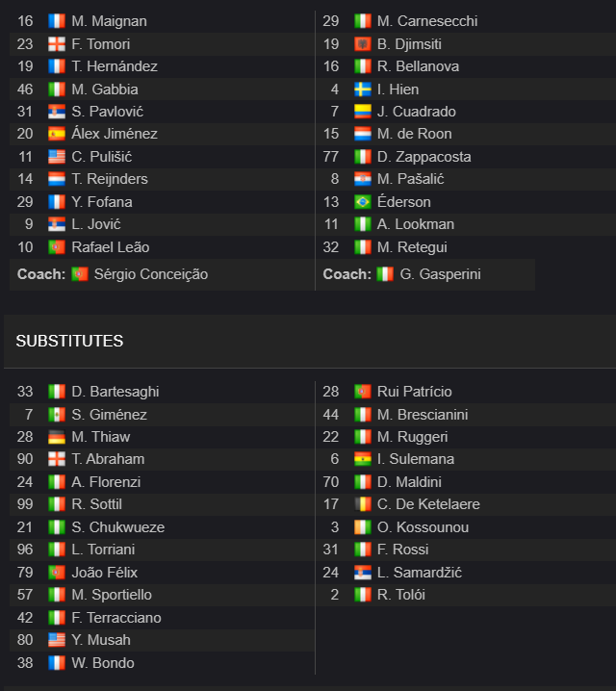616x691 pixels.
Task: Select A. Lookman in Atalanta lineup
Action: click(416, 224)
